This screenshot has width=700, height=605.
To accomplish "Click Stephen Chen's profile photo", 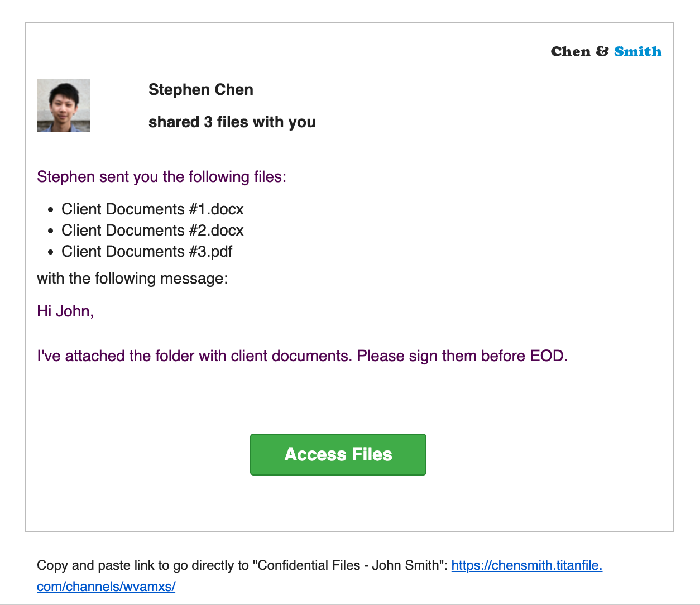I will point(63,105).
